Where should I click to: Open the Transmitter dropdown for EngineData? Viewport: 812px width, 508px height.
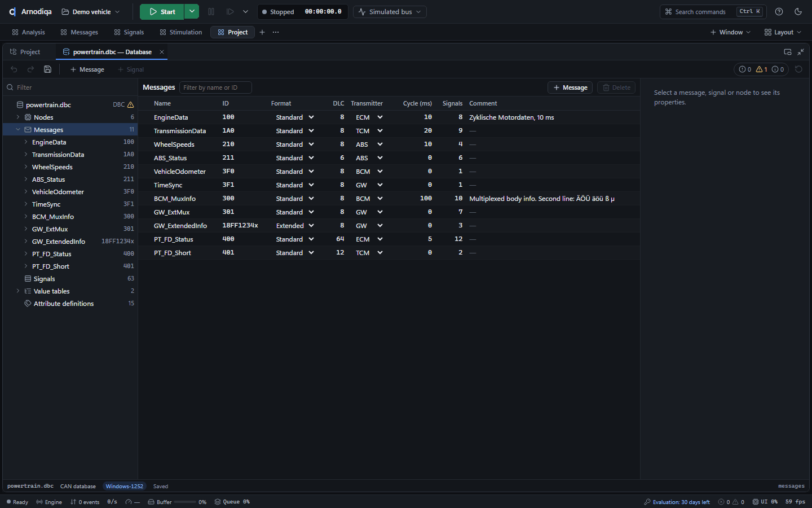(x=369, y=117)
